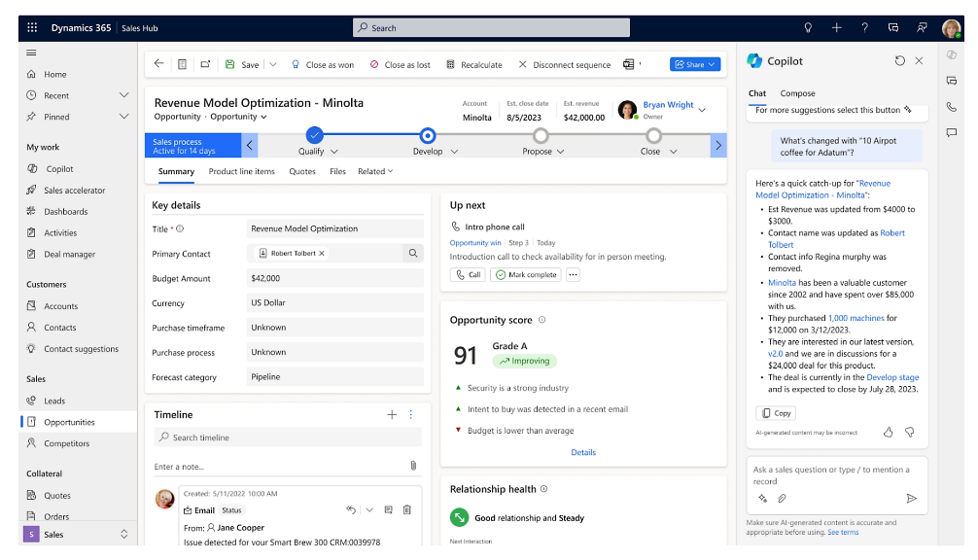Expand the header owner details chevron
The height and width of the screenshot is (560, 978).
click(x=702, y=110)
